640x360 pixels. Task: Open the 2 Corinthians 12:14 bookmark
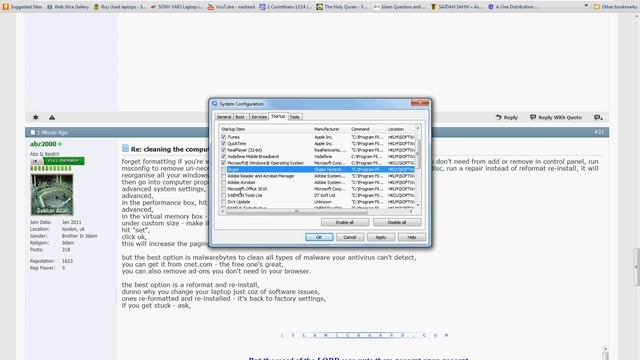coord(286,7)
